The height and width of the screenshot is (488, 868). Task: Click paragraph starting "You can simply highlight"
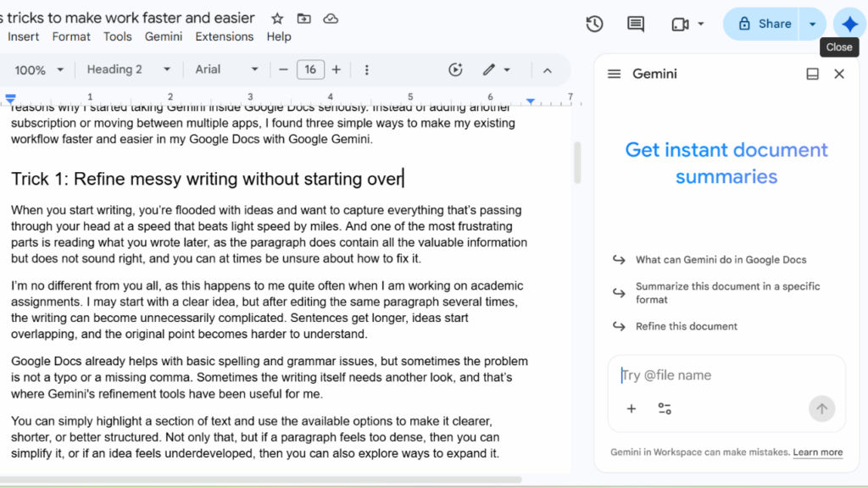(x=255, y=437)
